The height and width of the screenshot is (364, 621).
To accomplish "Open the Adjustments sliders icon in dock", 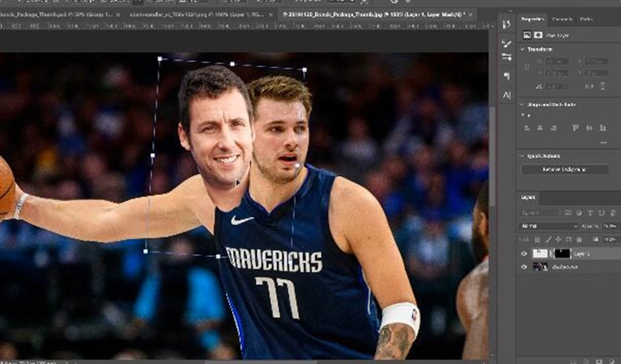I will click(506, 57).
